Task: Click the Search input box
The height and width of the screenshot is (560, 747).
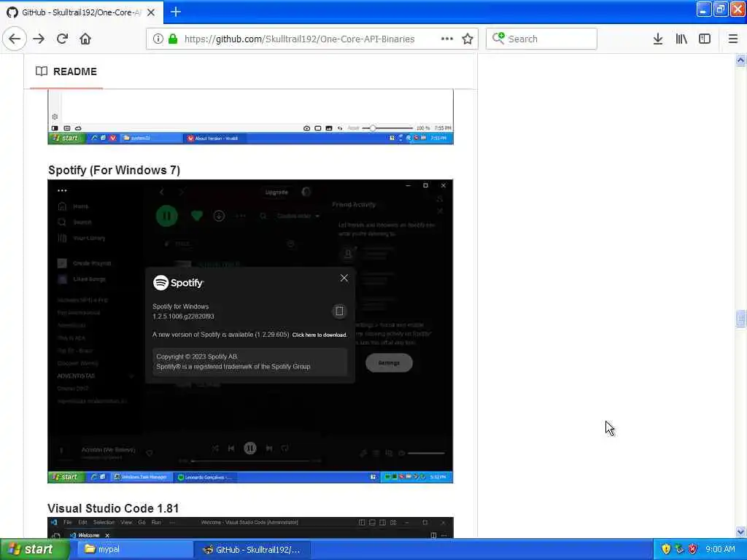Action: click(541, 39)
